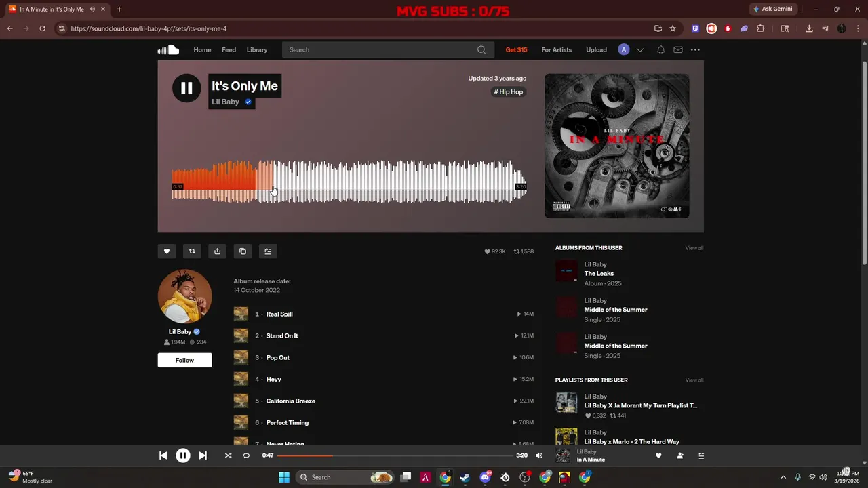Reload the page
The image size is (868, 488).
pyautogui.click(x=42, y=28)
